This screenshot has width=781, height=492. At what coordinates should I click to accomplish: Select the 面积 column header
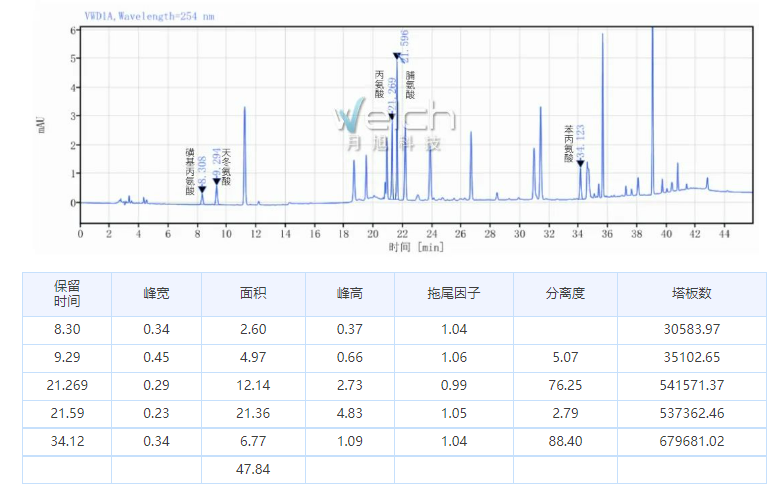pyautogui.click(x=253, y=294)
